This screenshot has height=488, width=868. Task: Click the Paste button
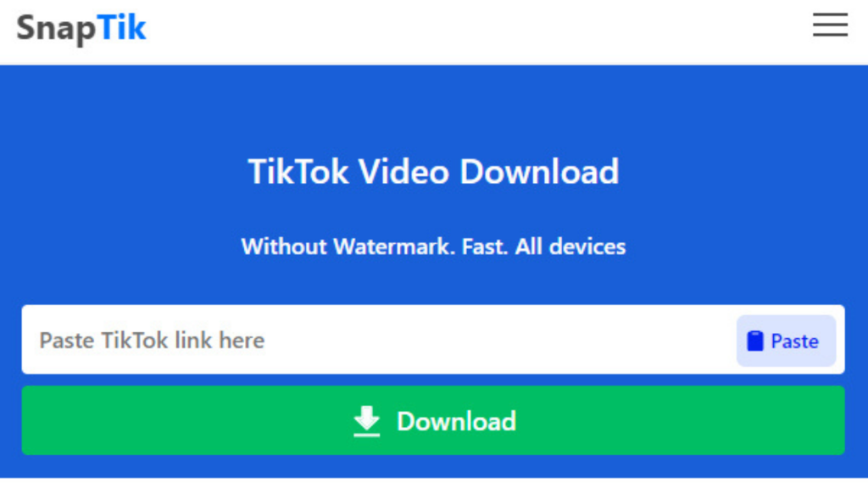pyautogui.click(x=786, y=341)
